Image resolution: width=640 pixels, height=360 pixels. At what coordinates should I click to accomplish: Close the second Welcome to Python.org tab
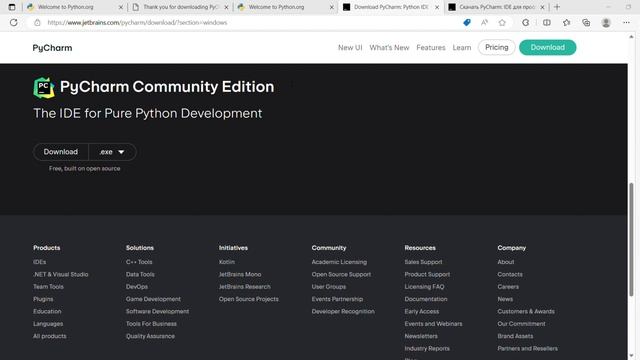click(331, 7)
